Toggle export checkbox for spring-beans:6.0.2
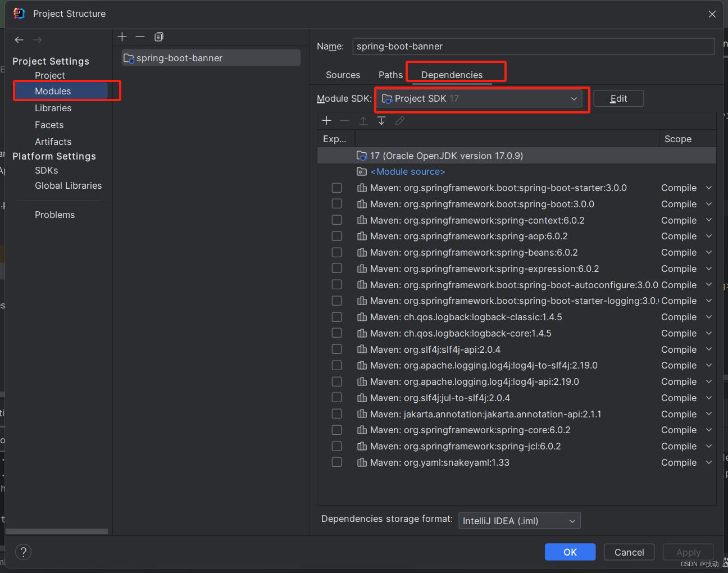Screen dimensions: 728x573 pos(336,252)
